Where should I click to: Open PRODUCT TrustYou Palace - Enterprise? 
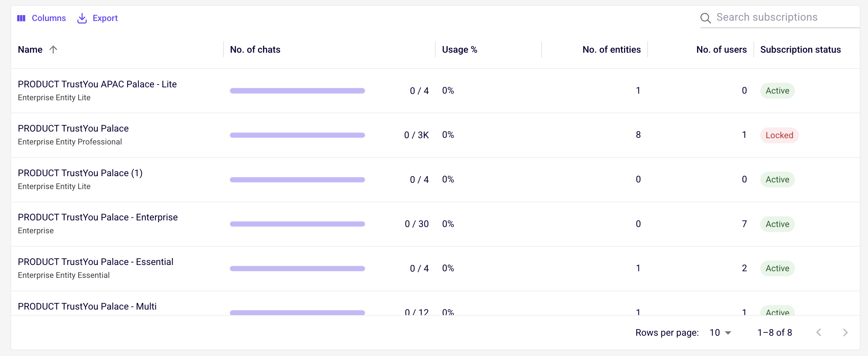98,217
